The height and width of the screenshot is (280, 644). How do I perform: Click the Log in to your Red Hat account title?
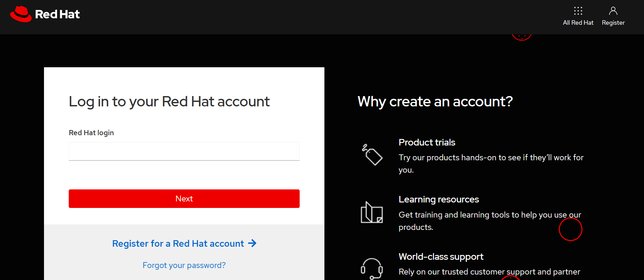[169, 102]
